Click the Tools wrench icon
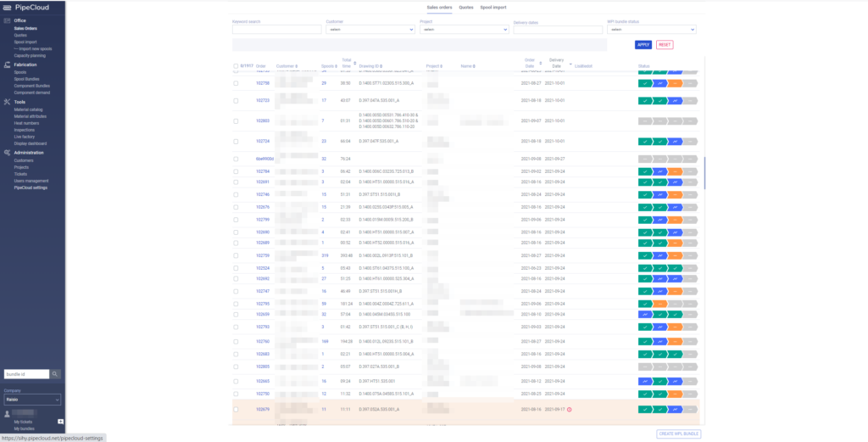868x442 pixels. coord(7,102)
